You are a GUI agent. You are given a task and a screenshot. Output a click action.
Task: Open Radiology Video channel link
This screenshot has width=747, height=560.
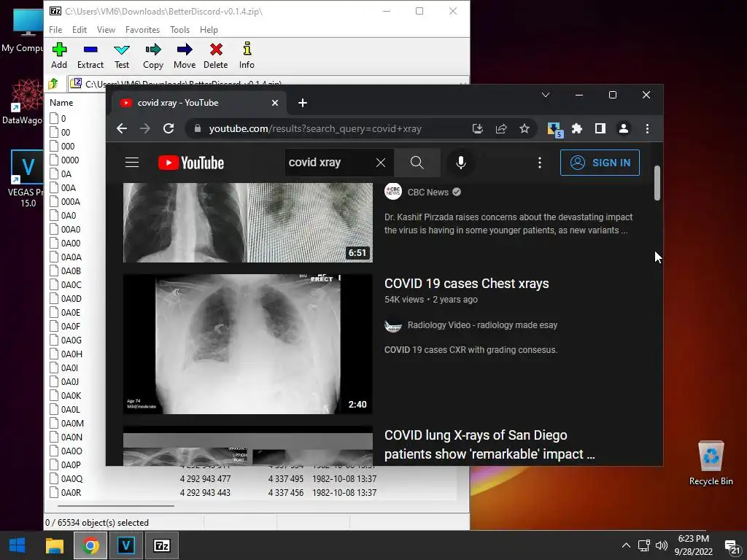pos(482,325)
